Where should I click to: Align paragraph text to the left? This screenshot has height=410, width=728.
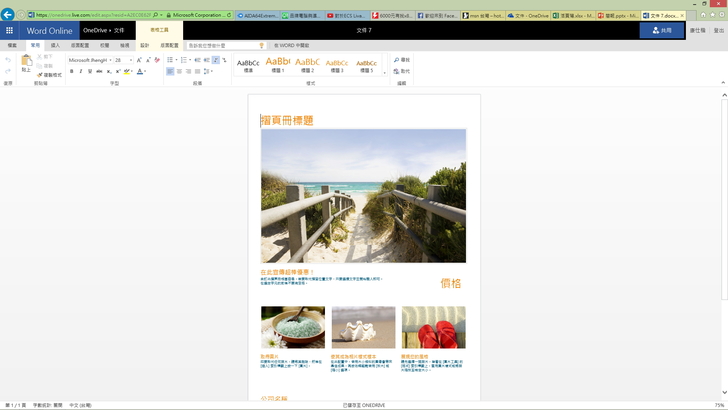click(x=170, y=72)
